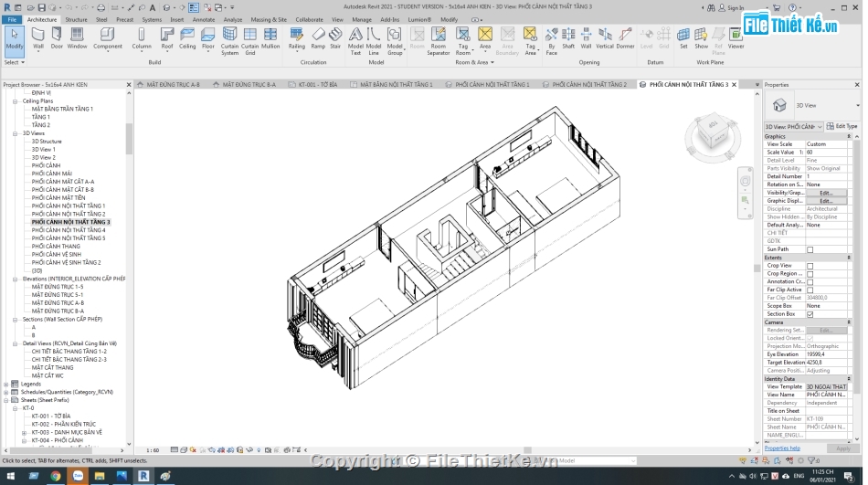This screenshot has height=485, width=868.
Task: Select the Shaft opening tool
Action: click(x=568, y=38)
